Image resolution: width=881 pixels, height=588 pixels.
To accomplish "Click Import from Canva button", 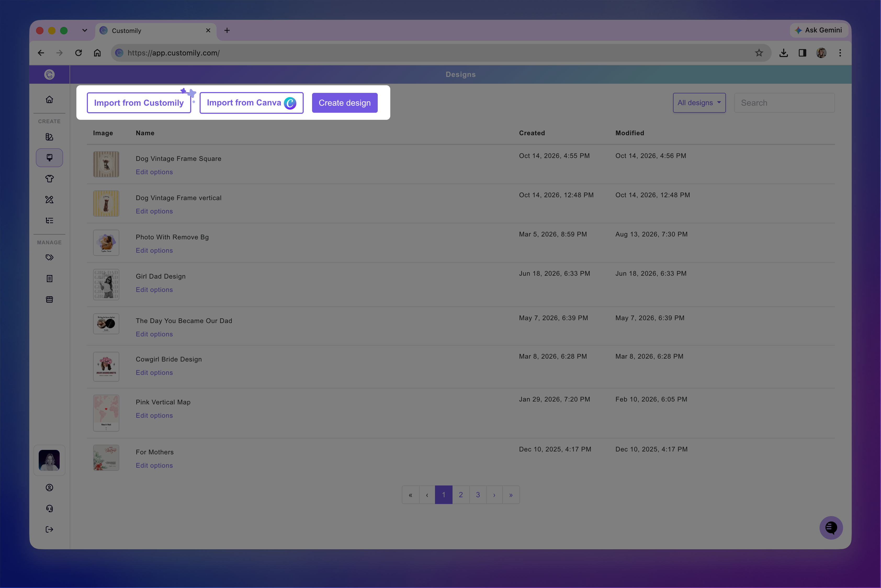I will 251,103.
